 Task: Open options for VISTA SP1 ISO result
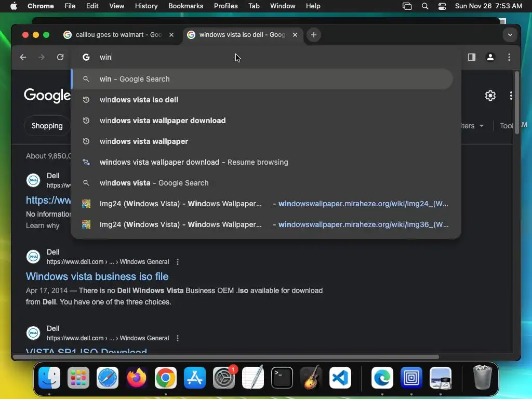point(178,338)
